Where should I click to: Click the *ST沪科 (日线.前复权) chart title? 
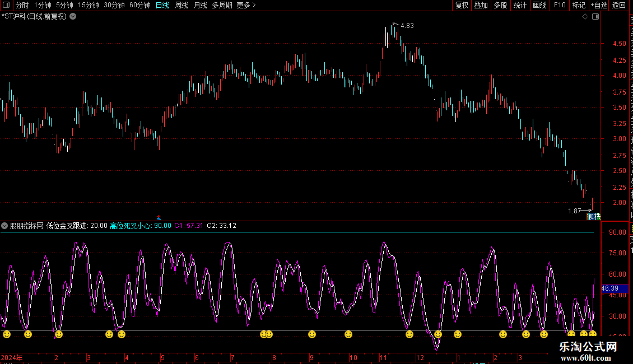click(x=34, y=17)
